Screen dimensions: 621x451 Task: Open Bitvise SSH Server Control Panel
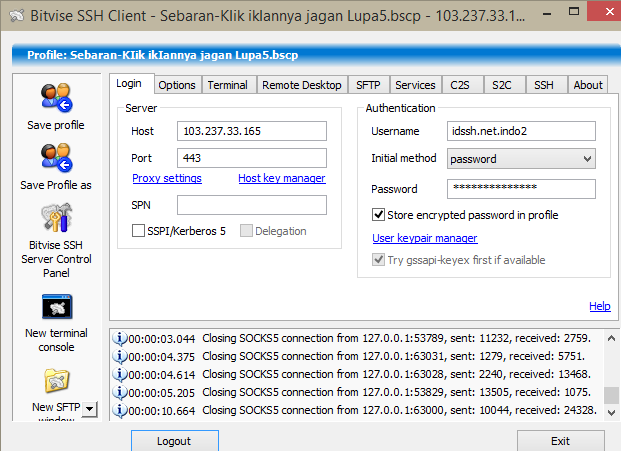pyautogui.click(x=56, y=218)
